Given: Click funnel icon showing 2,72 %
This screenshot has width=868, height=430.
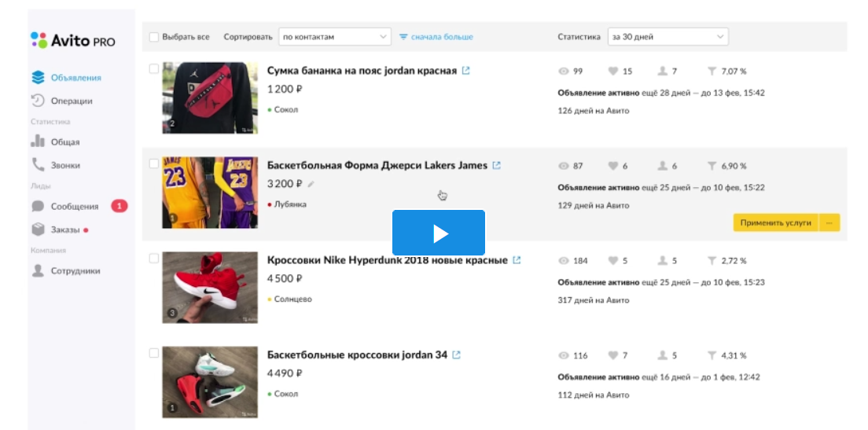Looking at the screenshot, I should coord(712,261).
